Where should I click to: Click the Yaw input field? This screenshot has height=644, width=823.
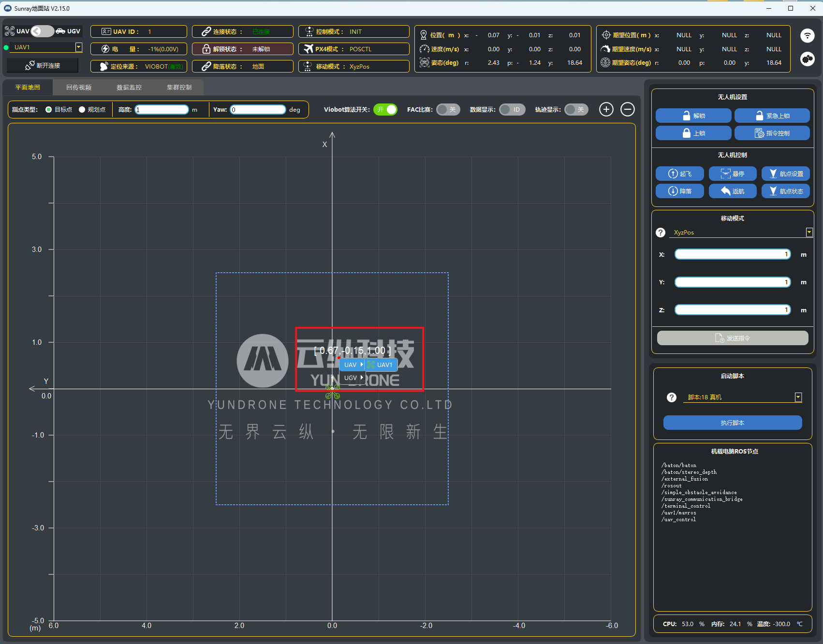coord(258,110)
